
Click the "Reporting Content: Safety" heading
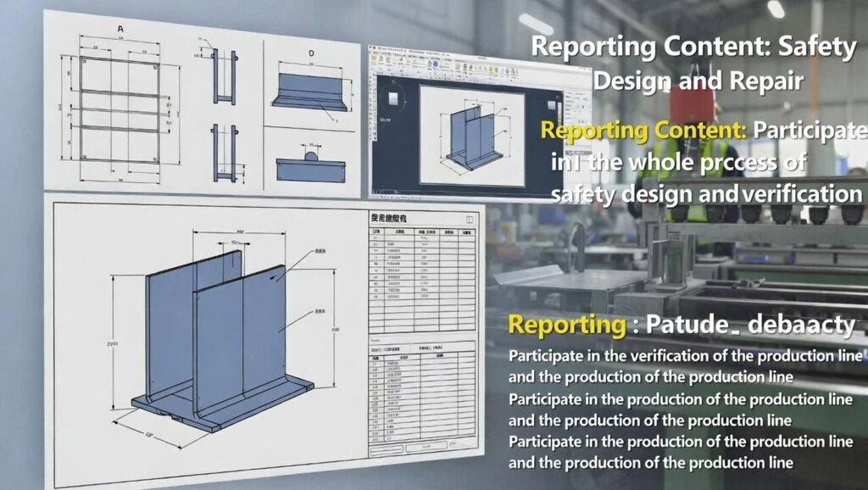pos(693,48)
